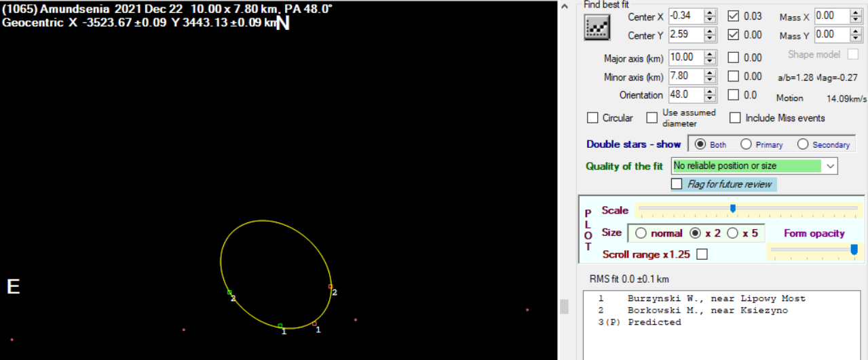Click the RMS fit label
Image resolution: width=868 pixels, height=360 pixels.
coord(630,279)
